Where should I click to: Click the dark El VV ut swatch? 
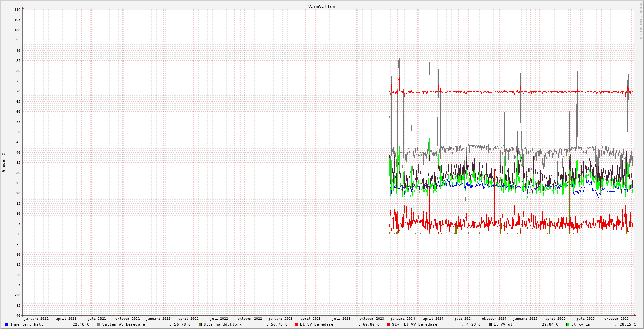coord(490,324)
